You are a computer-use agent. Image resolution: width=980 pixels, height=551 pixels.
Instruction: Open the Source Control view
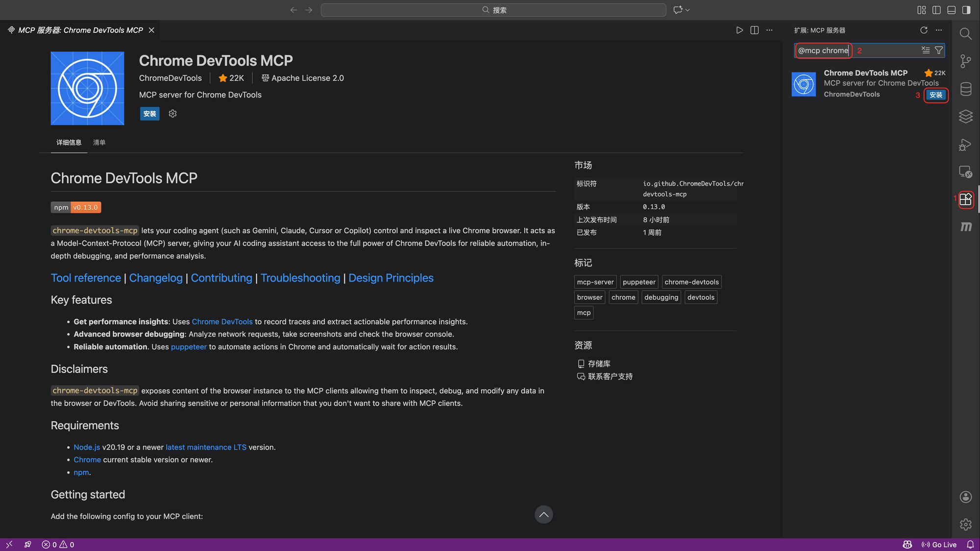pos(965,61)
